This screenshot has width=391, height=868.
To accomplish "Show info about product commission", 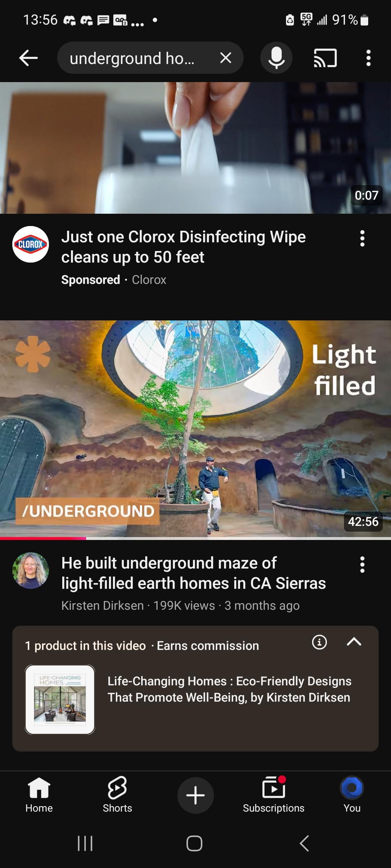I will (x=319, y=642).
